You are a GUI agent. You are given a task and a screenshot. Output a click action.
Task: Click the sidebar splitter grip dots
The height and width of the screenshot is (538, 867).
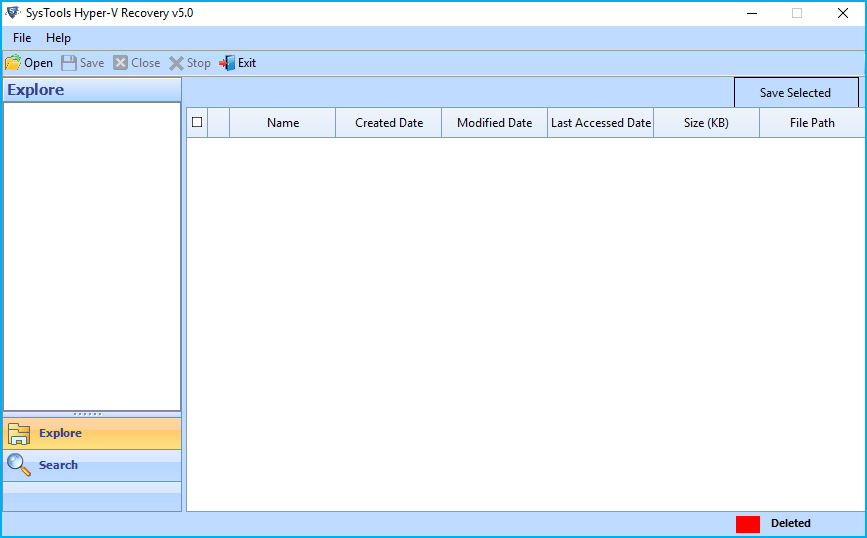[x=88, y=414]
